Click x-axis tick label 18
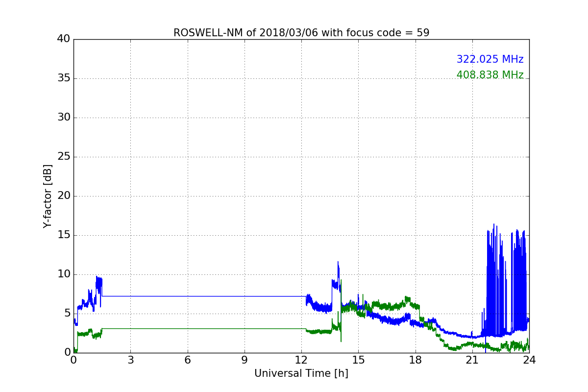The image size is (588, 392). 416,360
